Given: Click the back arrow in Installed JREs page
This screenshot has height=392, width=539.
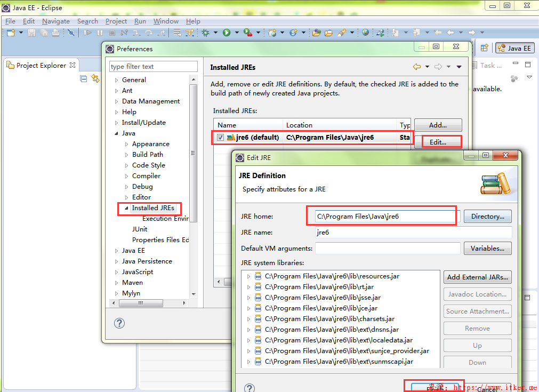Looking at the screenshot, I should 416,67.
